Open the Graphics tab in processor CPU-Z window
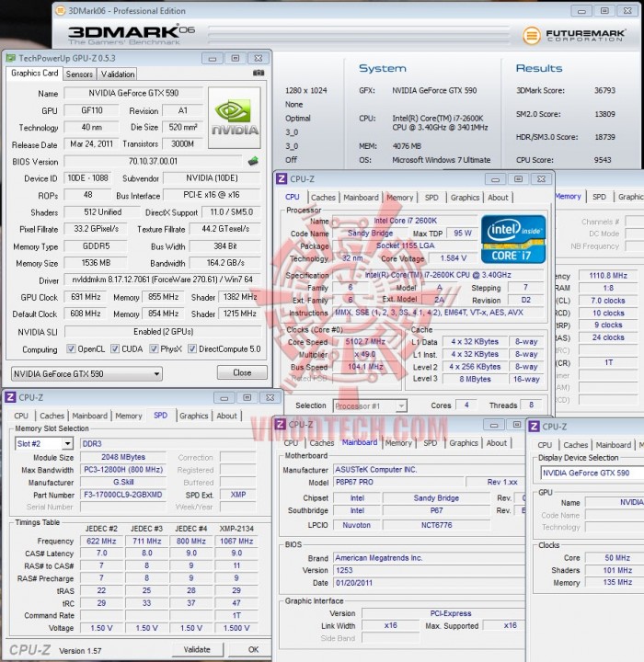Image resolution: width=644 pixels, height=662 pixels. point(465,197)
